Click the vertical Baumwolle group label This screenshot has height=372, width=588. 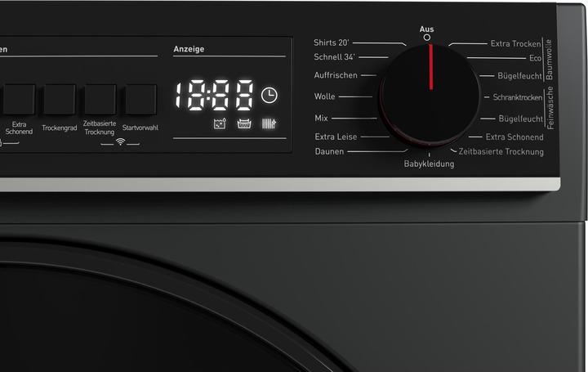[x=549, y=60]
